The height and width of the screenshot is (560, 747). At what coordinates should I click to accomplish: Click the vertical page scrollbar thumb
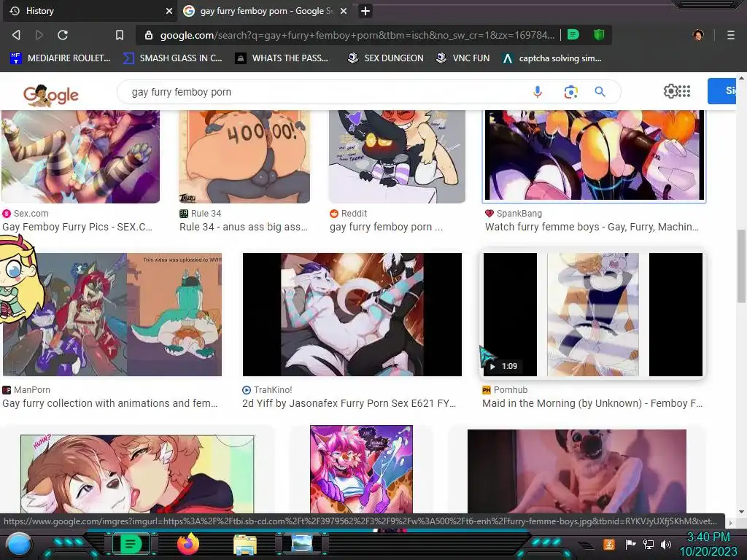[x=741, y=265]
